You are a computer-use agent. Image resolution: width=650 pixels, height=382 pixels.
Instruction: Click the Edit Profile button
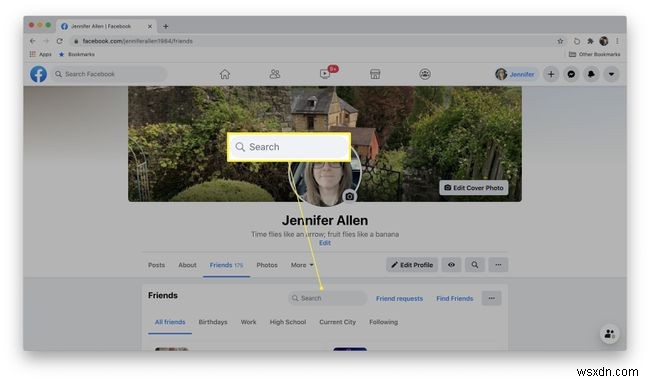click(x=412, y=265)
